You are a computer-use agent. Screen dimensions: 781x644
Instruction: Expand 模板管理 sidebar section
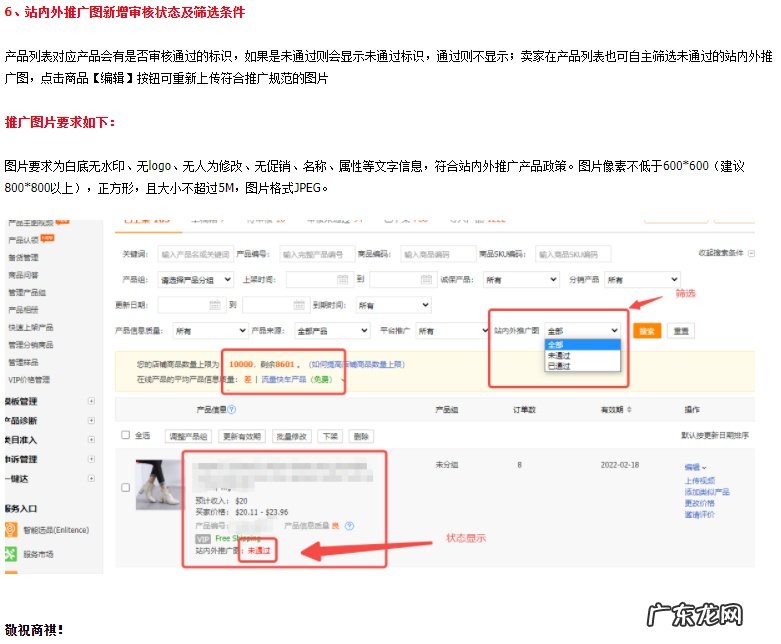coord(91,401)
